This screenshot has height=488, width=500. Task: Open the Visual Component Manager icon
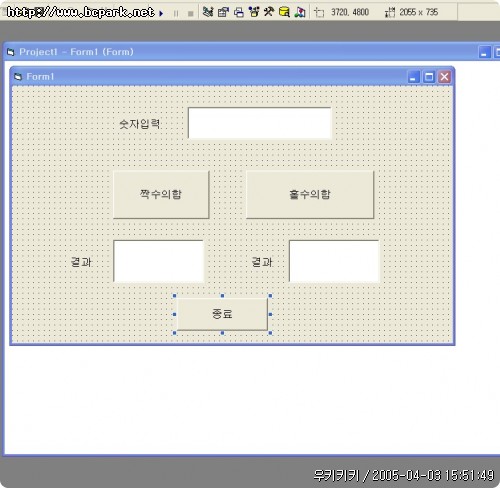click(x=300, y=12)
